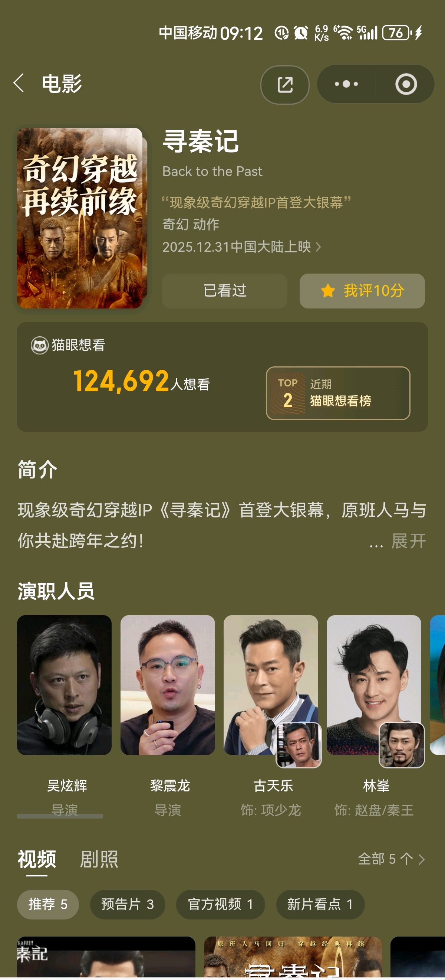445x980 pixels.
Task: Toggle the 已看过 watched status
Action: tap(225, 291)
